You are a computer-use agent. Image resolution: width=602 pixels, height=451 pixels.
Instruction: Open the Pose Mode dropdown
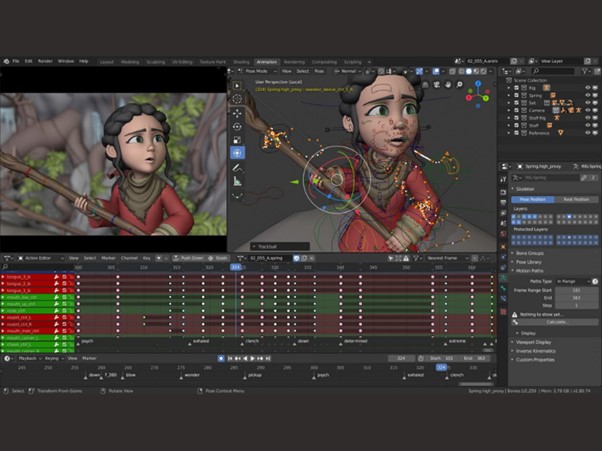coord(257,71)
